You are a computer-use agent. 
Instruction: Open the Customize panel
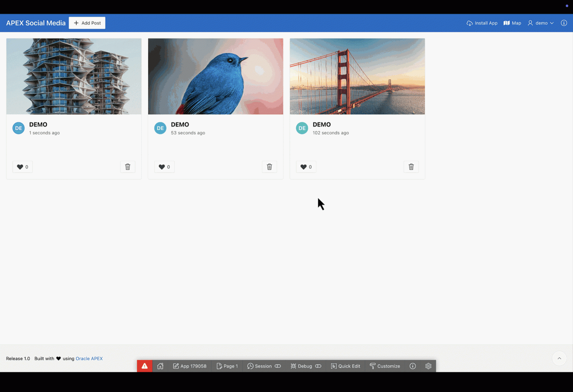[x=385, y=366]
